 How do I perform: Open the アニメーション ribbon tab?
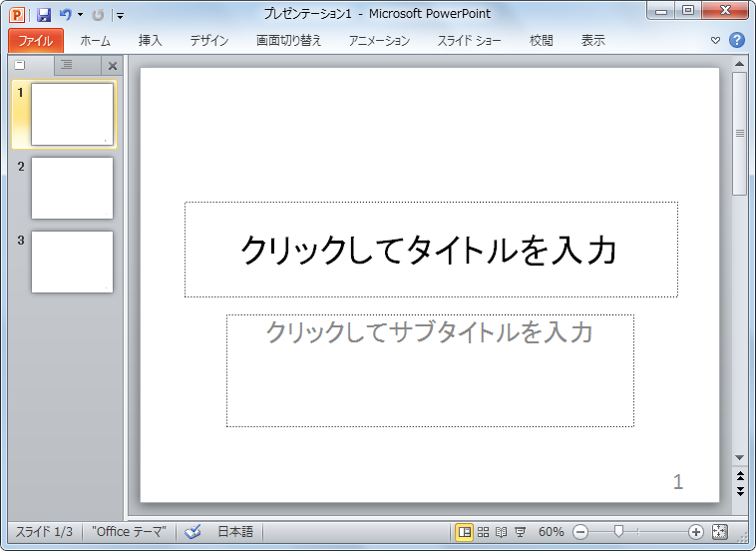click(x=379, y=41)
